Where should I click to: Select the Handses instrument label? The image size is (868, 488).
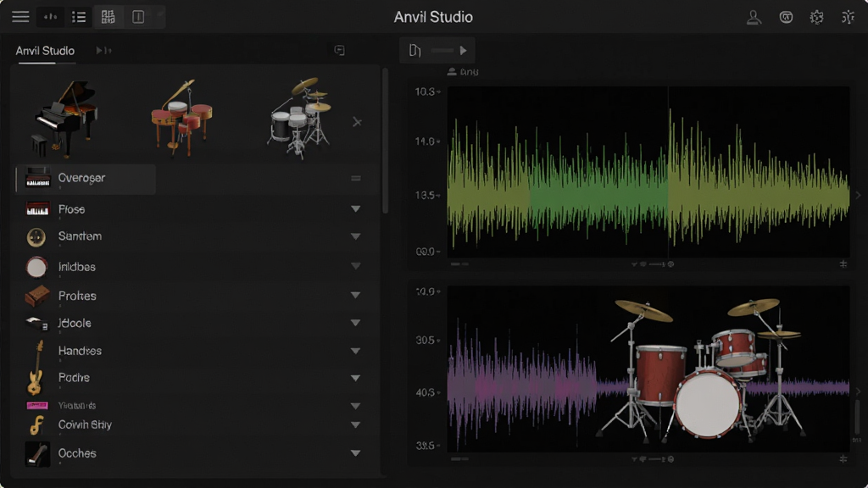tap(80, 351)
